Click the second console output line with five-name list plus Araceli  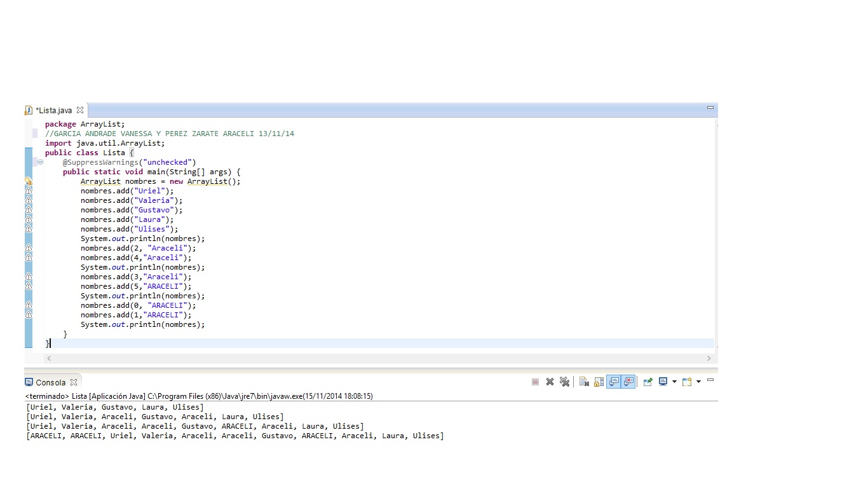click(155, 417)
